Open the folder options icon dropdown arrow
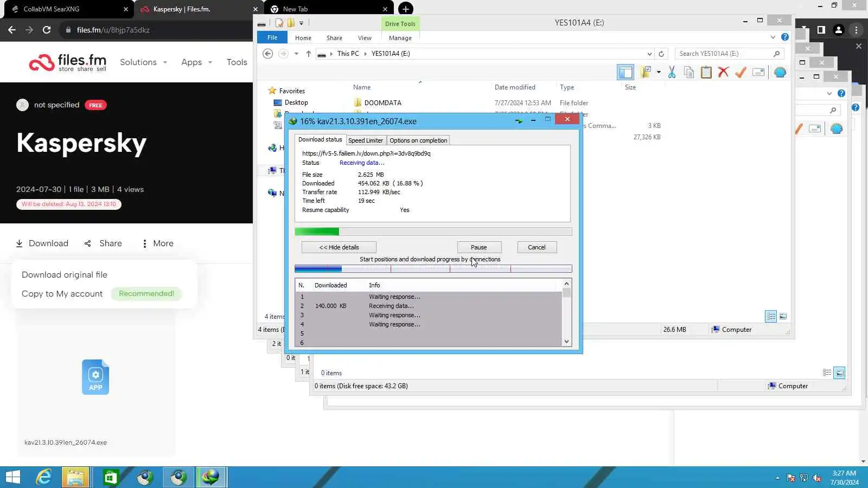This screenshot has width=868, height=488. tap(659, 72)
